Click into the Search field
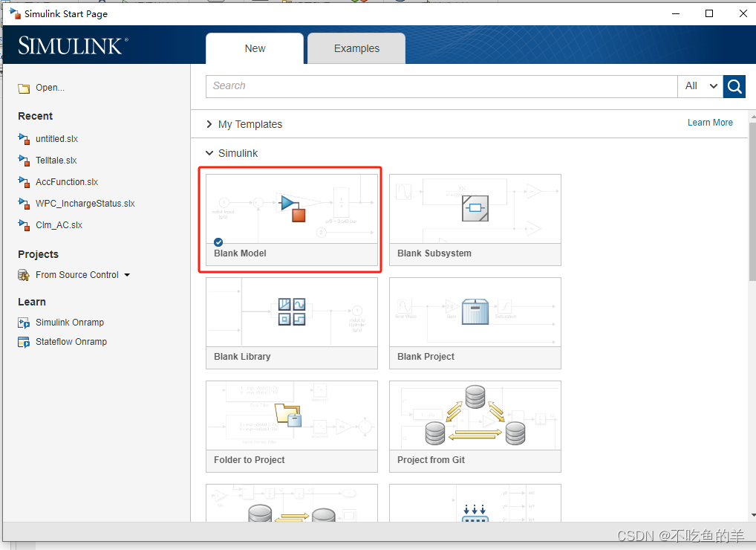The image size is (756, 550). [442, 86]
